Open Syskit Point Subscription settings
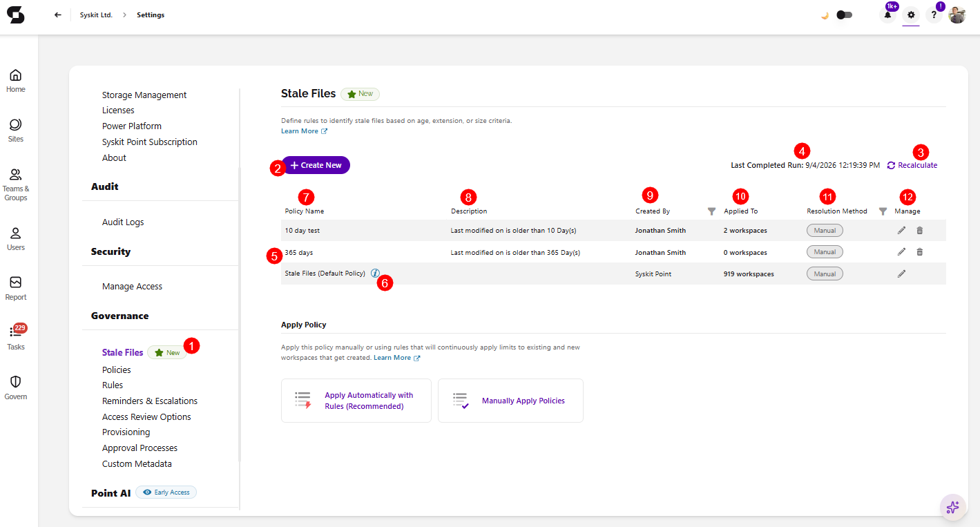Screen dimensions: 980x527 150,142
